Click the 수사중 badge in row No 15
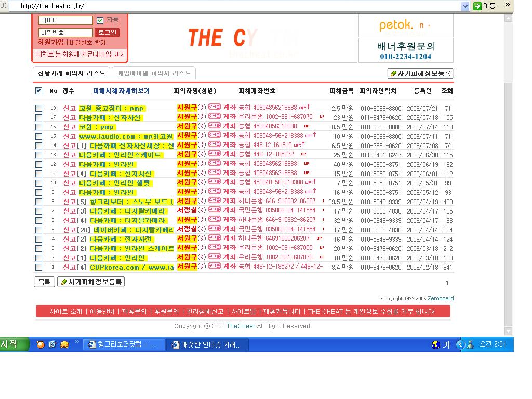Image resolution: width=532 pixels, height=399 pixels. 214,135
